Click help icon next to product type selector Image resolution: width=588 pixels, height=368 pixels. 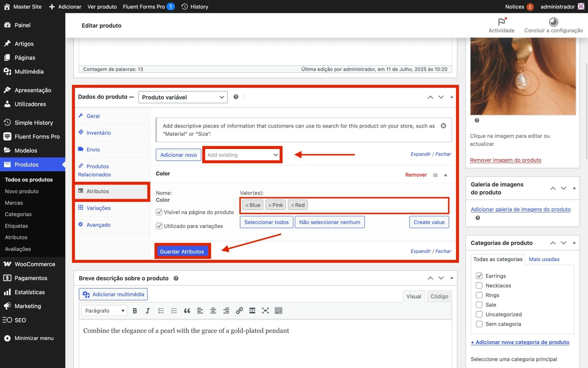236,97
